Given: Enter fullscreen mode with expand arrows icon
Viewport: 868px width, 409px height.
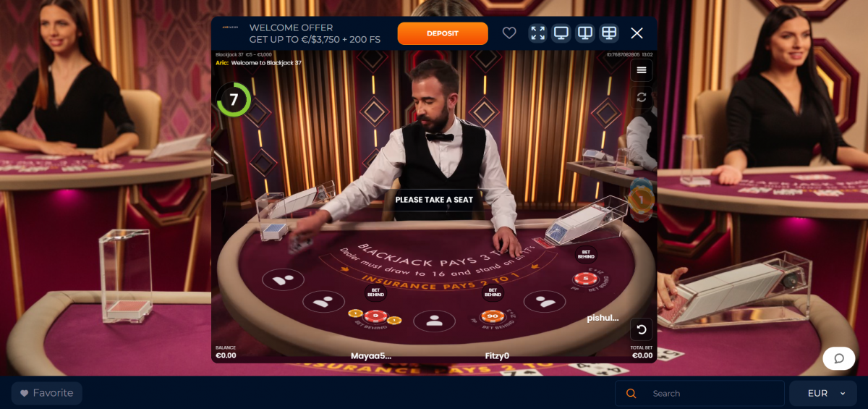Looking at the screenshot, I should (537, 33).
